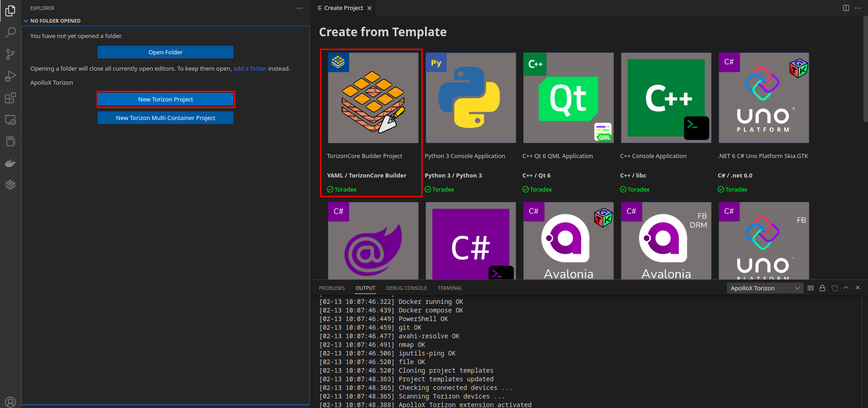The width and height of the screenshot is (868, 408).
Task: Toggle output scroll lock
Action: [822, 288]
